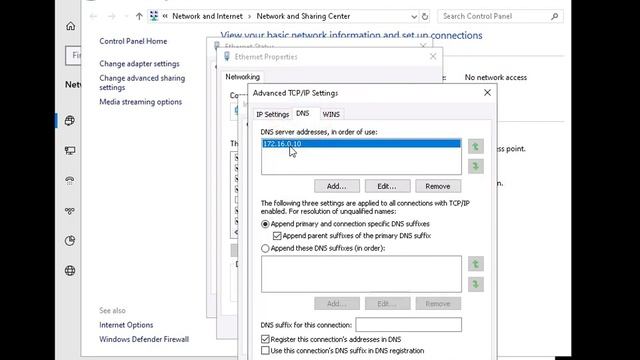This screenshot has height=360, width=640.
Task: Click the Ethernet monitor icon in Settings sidebar
Action: coord(70,151)
